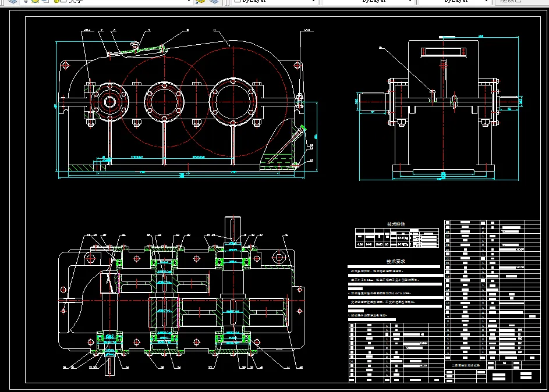The width and height of the screenshot is (549, 392).
Task: Click the middle bearing cap in front view
Action: pyautogui.click(x=164, y=102)
